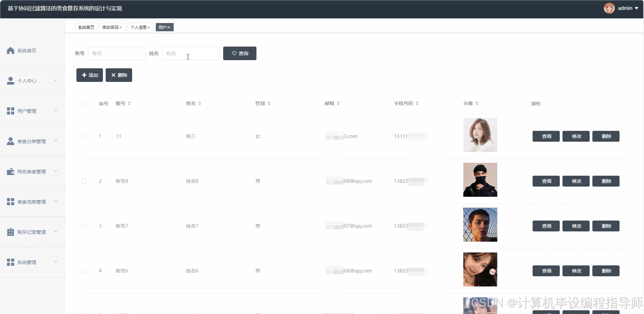Expand the 用户管理 menu chevron
Viewport: 644px width, 314px height.
pyautogui.click(x=56, y=110)
